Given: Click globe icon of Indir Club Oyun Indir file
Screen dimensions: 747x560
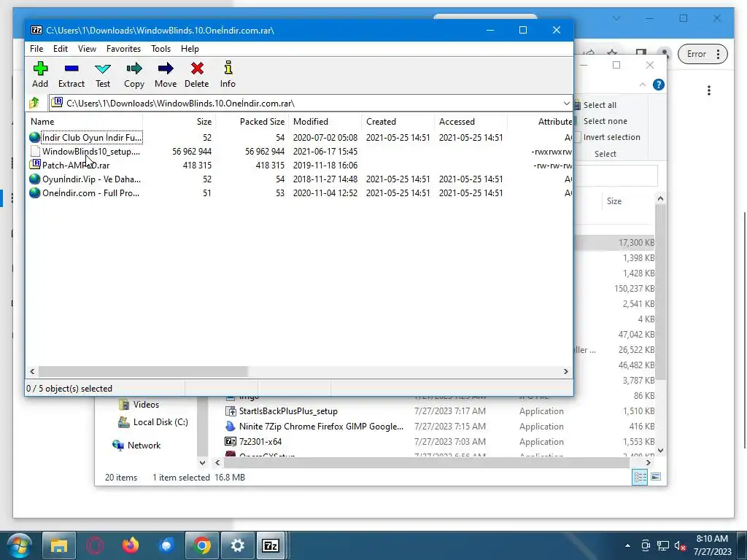Looking at the screenshot, I should pyautogui.click(x=34, y=137).
